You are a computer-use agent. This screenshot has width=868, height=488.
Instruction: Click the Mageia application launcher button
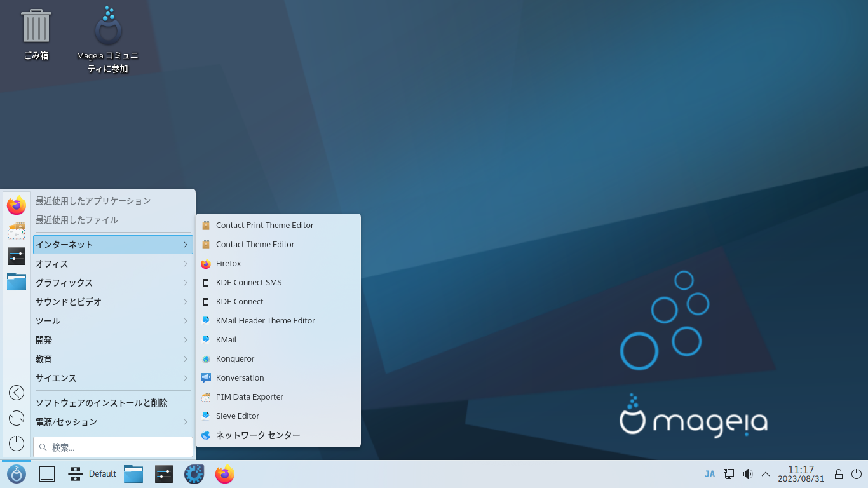click(17, 474)
